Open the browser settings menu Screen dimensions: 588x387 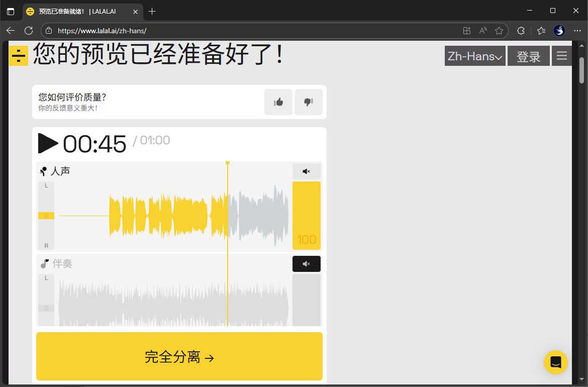click(577, 31)
